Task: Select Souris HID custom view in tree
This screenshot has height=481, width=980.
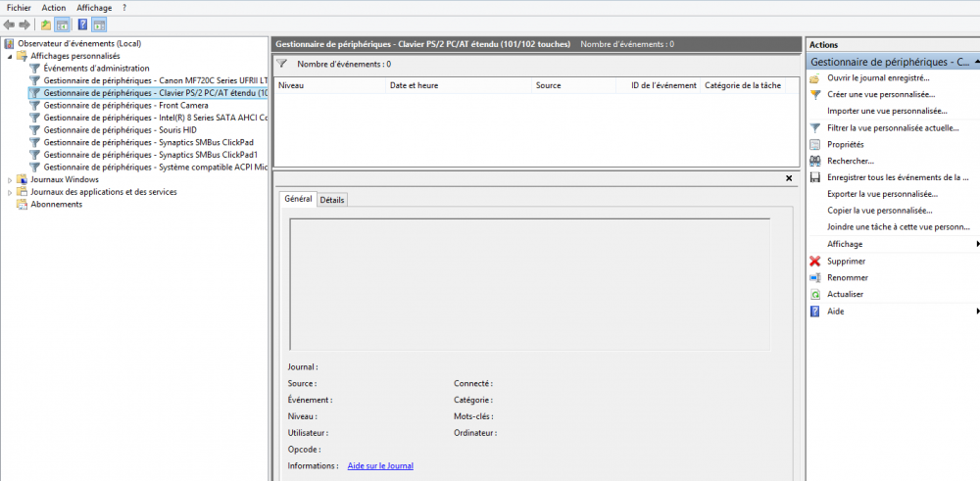Action: tap(120, 129)
